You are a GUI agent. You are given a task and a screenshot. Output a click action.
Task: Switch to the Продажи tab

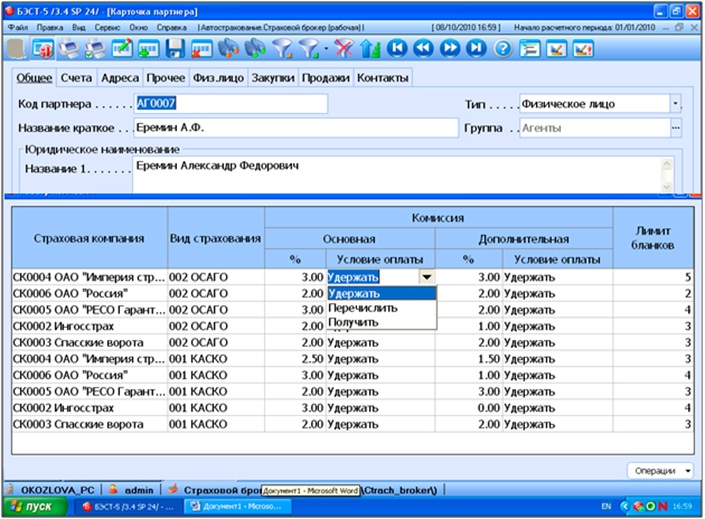point(326,78)
